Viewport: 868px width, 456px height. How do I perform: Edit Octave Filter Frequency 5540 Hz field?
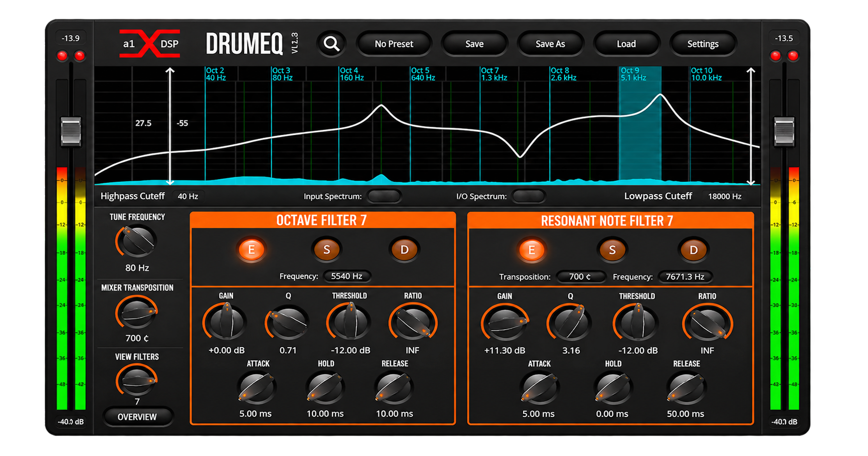(x=346, y=276)
